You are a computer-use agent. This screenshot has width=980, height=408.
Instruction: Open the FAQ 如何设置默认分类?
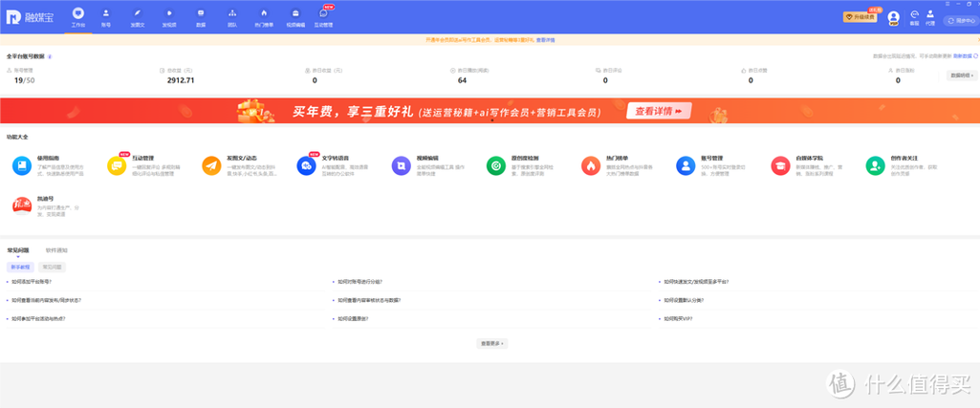(683, 300)
